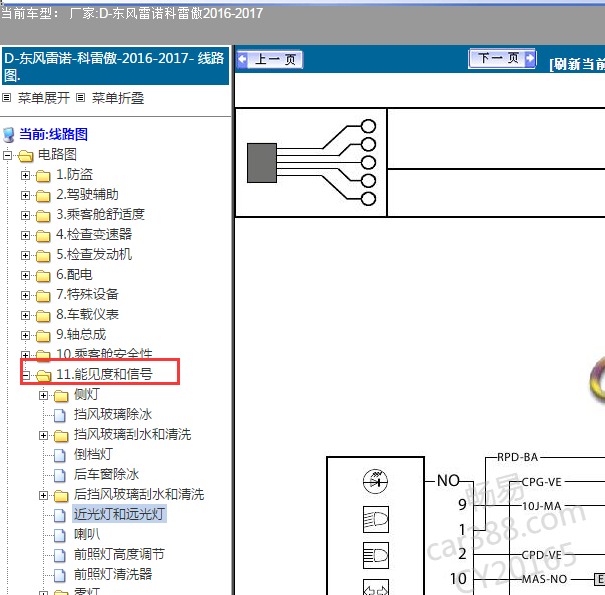
Task: Click the folder icon of 1.防盗
Action: point(43,176)
